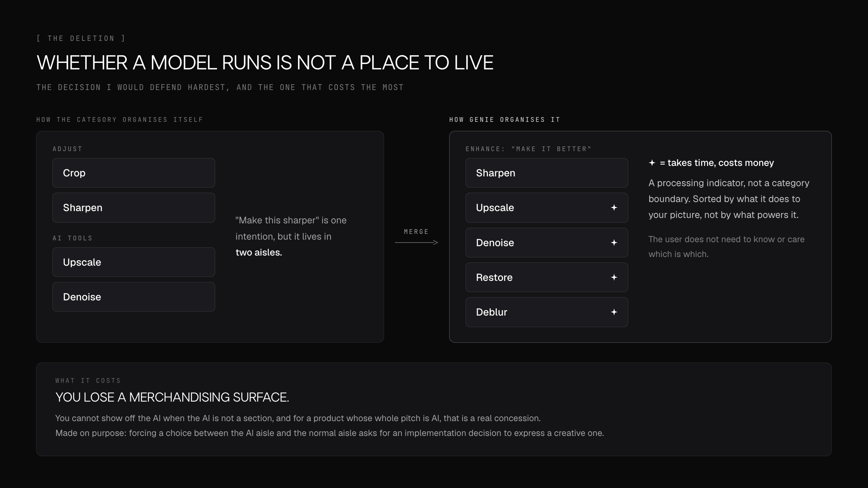
Task: Pick Restore in the Enhance list
Action: [x=547, y=277]
